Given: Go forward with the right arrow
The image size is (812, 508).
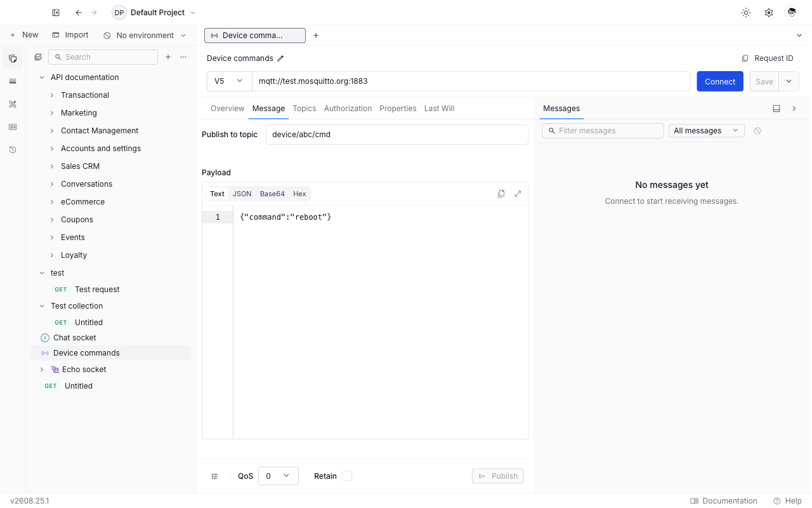Looking at the screenshot, I should coord(94,13).
